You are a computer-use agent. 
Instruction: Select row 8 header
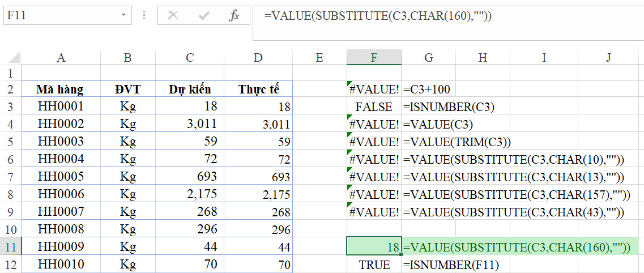point(11,194)
